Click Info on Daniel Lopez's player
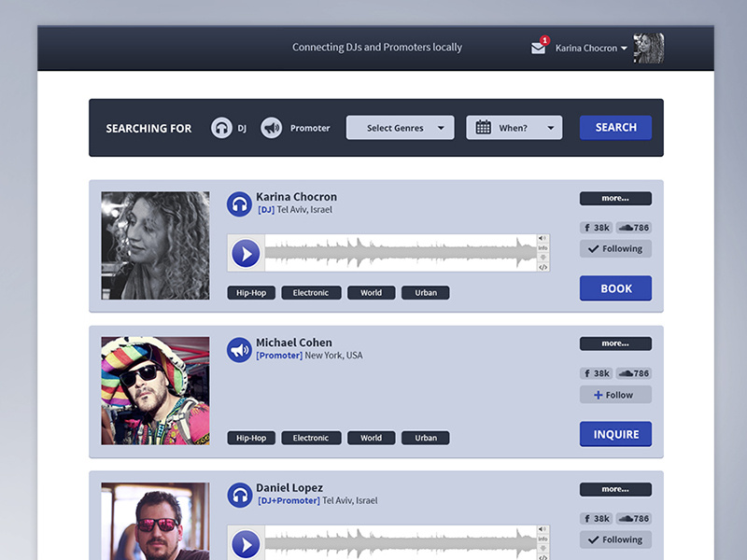747x560 pixels. tap(543, 539)
